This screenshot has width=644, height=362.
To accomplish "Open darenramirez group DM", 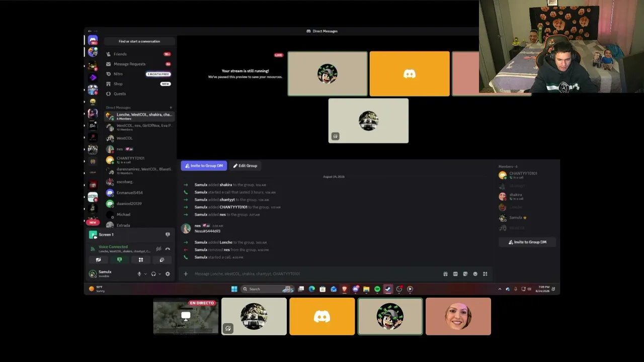I will point(139,171).
